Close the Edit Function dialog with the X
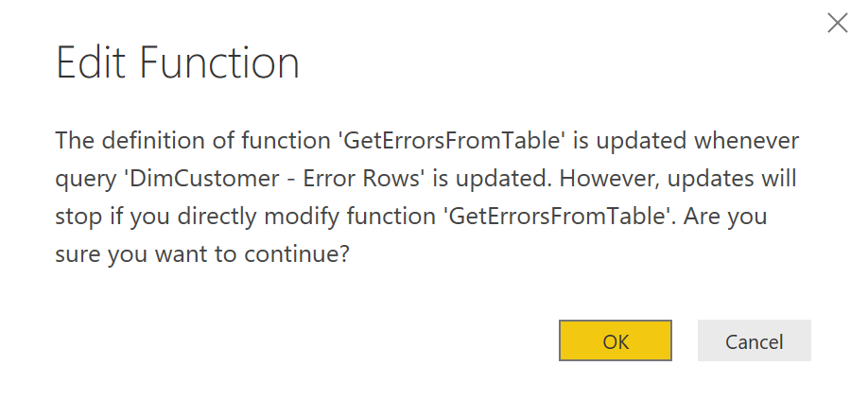Screen dimensions: 868x418 (837, 24)
